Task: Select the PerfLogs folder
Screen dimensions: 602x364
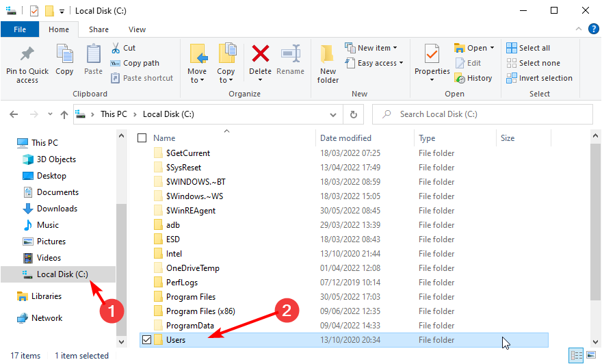Action: 181,282
